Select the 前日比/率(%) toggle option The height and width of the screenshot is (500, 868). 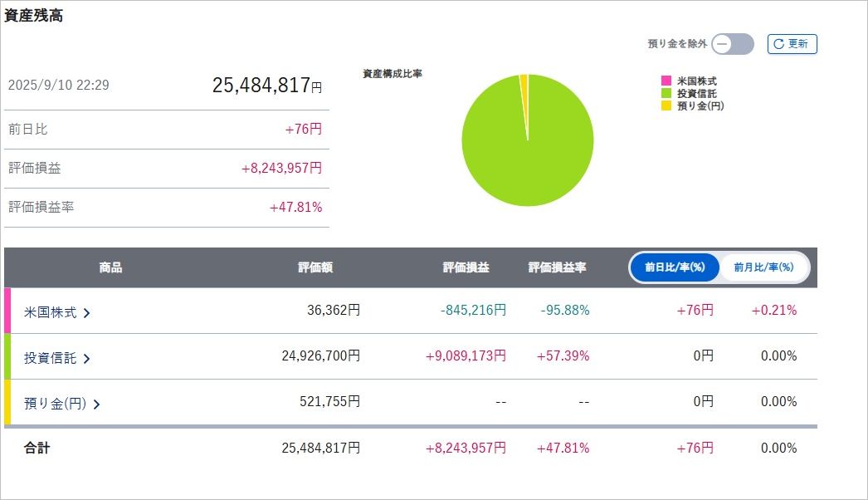[675, 267]
